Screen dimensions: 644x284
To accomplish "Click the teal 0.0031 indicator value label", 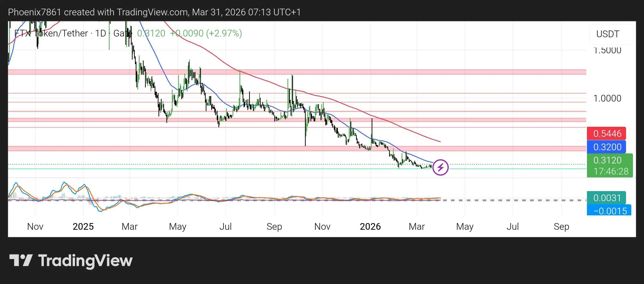I will tap(607, 198).
